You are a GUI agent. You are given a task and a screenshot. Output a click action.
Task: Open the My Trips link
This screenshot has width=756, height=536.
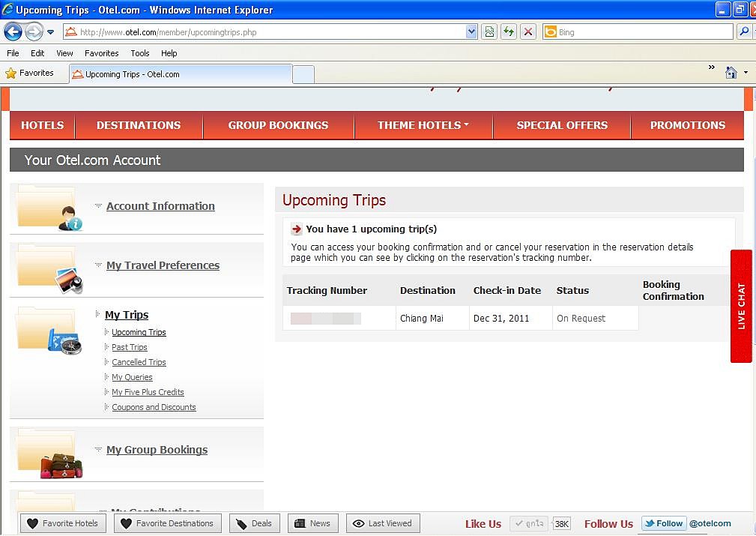coord(127,315)
